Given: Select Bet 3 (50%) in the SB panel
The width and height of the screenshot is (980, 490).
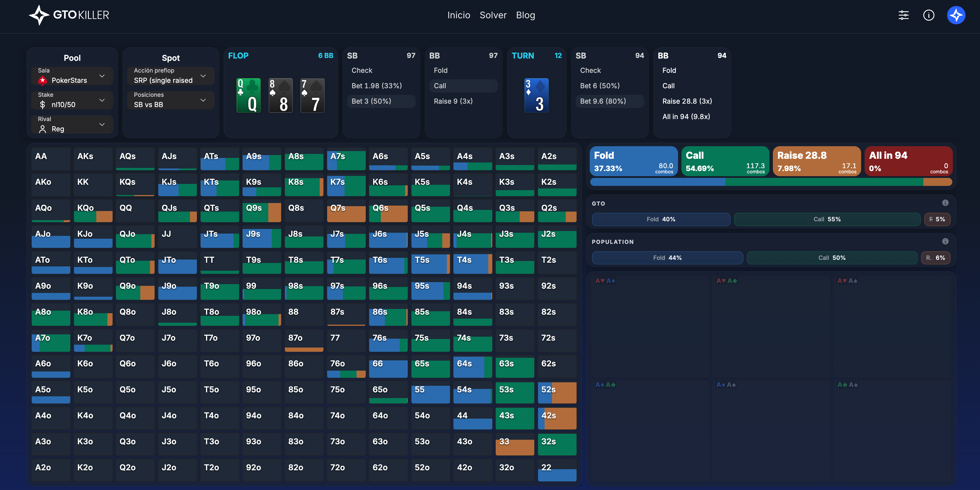Looking at the screenshot, I should 381,101.
